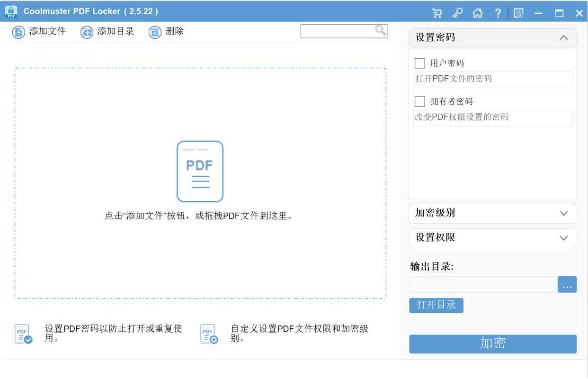Viewport: 588px width, 379px height.
Task: Click the 输出目录 output path field
Action: point(483,284)
